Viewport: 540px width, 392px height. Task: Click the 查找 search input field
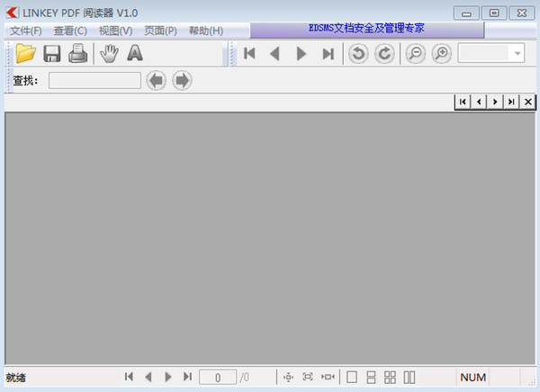coord(94,81)
